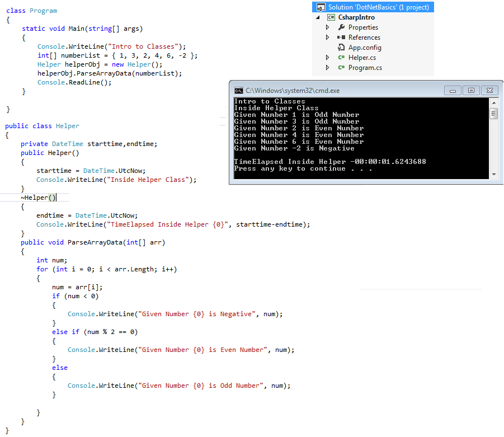Click the scroll up arrow in the console
This screenshot has height=437, width=504.
point(494,104)
